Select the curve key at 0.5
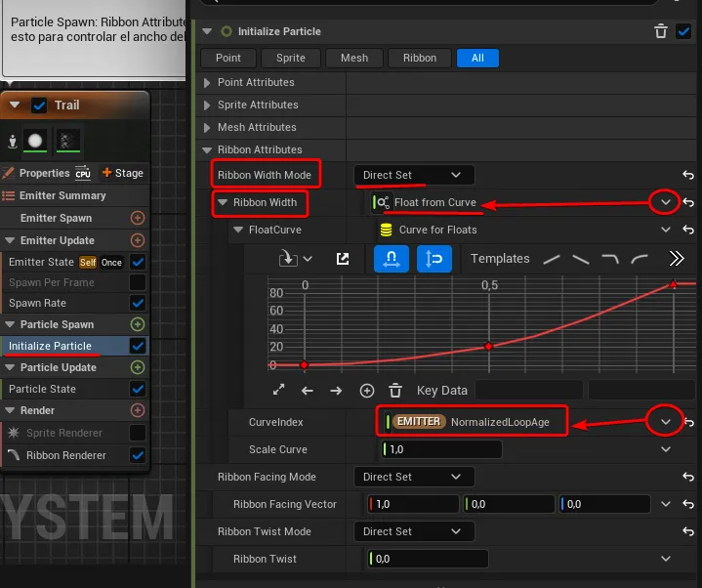The height and width of the screenshot is (588, 702). 489,346
